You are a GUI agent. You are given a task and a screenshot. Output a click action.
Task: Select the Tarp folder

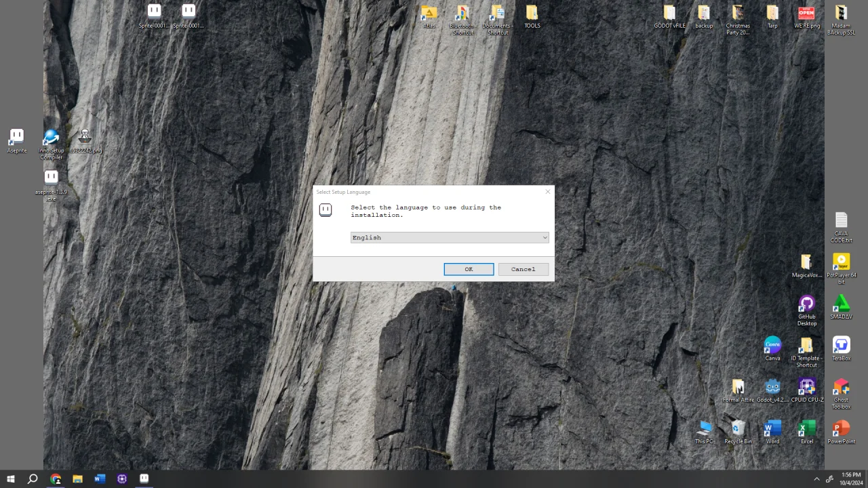[x=772, y=16]
